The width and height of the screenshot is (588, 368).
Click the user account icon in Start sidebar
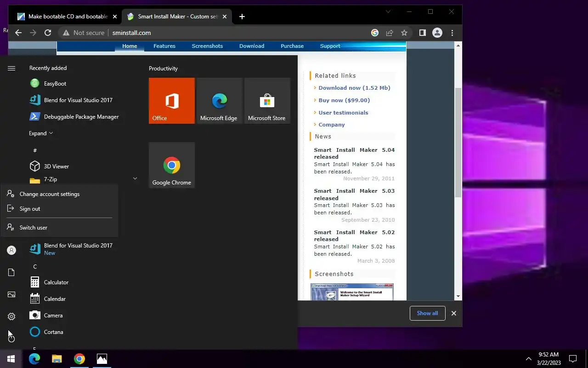11,250
